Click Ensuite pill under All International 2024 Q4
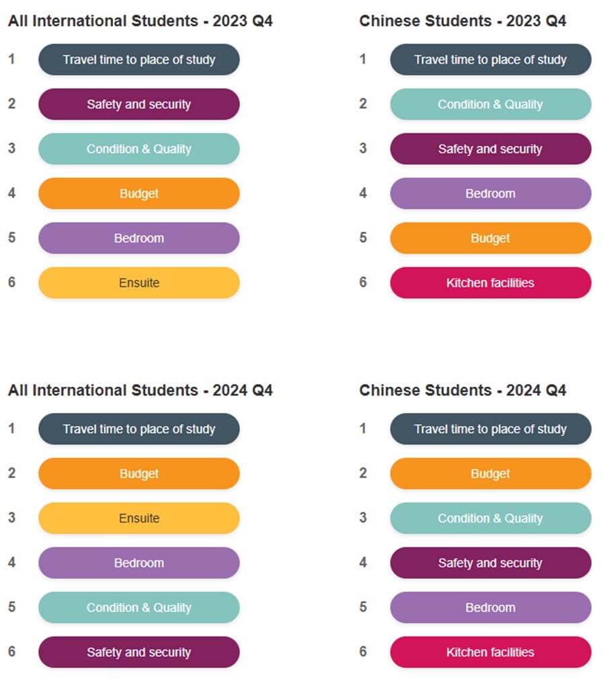The width and height of the screenshot is (616, 688). [139, 518]
